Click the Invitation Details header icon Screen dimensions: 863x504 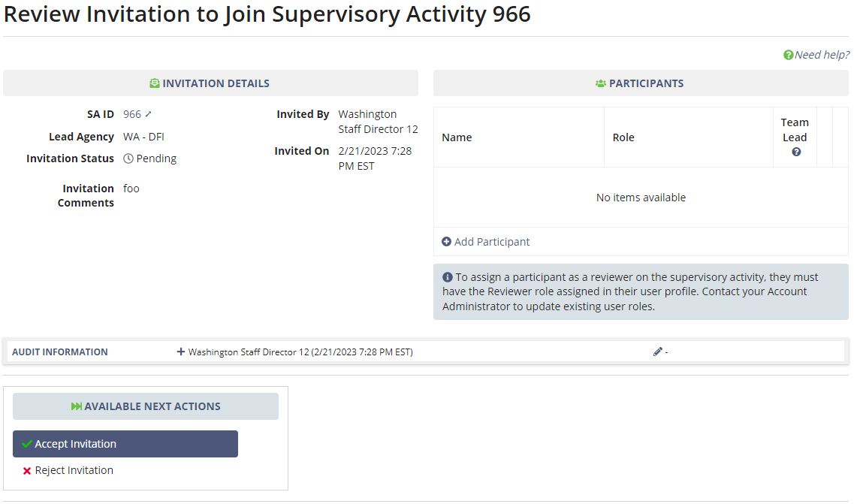154,83
